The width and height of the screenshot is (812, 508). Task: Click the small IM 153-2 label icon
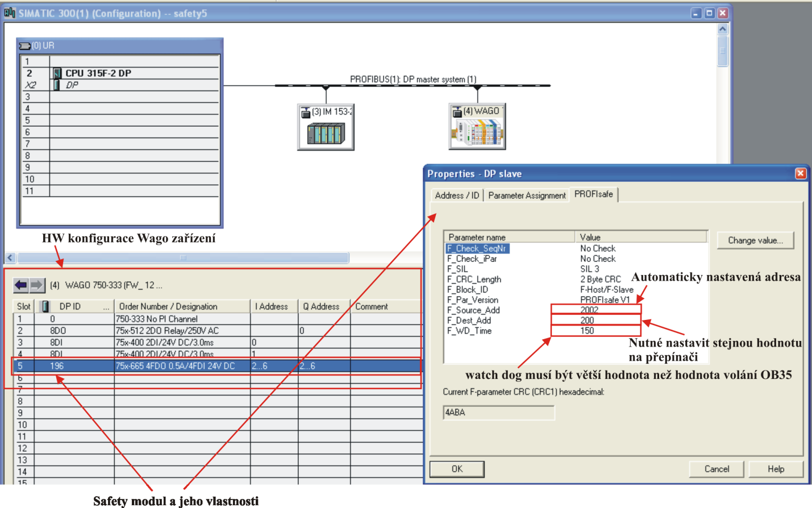click(306, 112)
